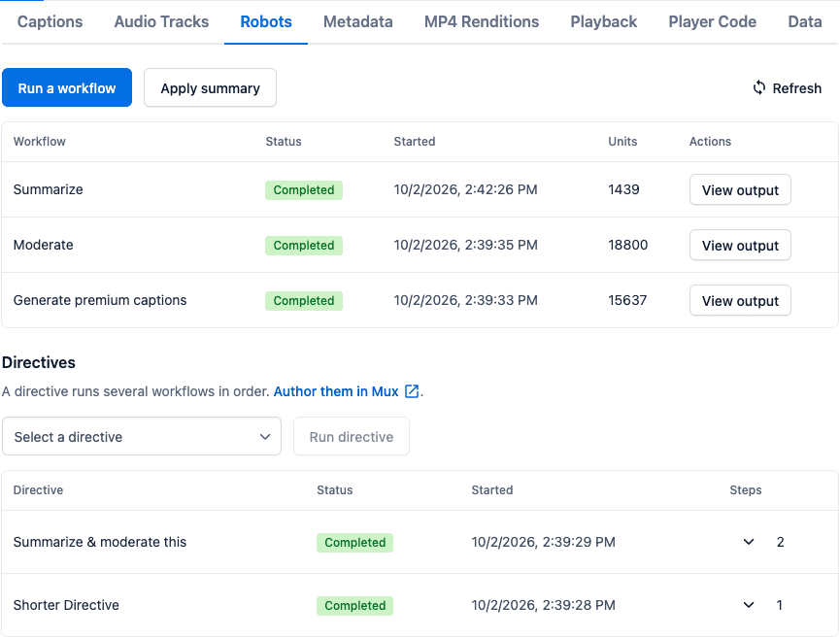Click Completed status badge for Moderate
This screenshot has width=840, height=638.
(x=304, y=246)
